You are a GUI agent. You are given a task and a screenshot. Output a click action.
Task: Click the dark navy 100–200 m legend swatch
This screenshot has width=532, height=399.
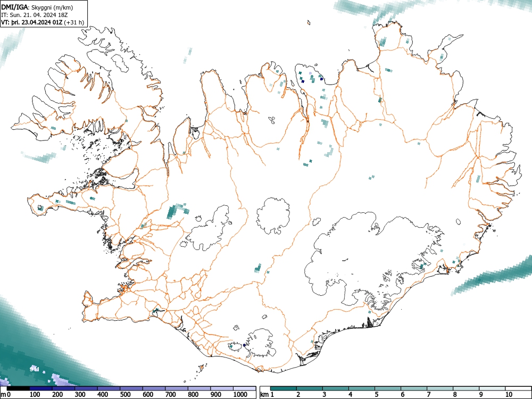tap(41, 388)
